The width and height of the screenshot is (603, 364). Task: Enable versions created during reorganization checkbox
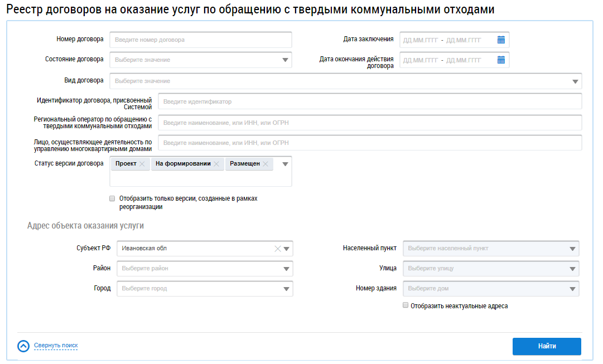point(112,198)
